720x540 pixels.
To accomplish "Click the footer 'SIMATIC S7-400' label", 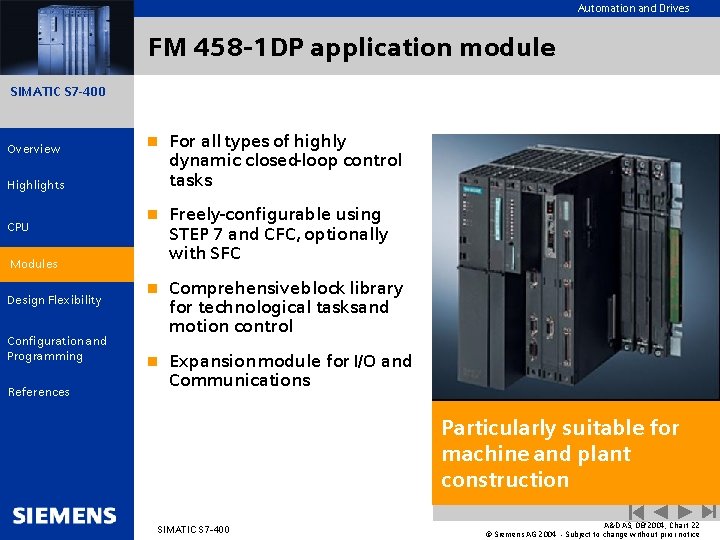I will point(193,529).
